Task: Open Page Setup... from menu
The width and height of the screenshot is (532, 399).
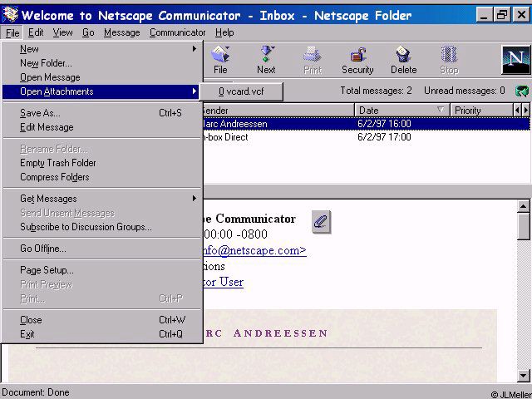Action: coord(101,270)
